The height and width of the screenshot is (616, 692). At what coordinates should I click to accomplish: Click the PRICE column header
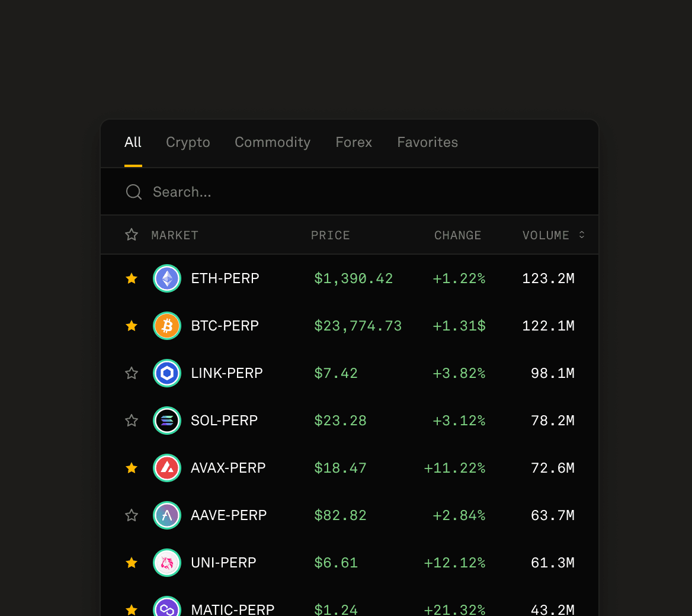pos(330,235)
